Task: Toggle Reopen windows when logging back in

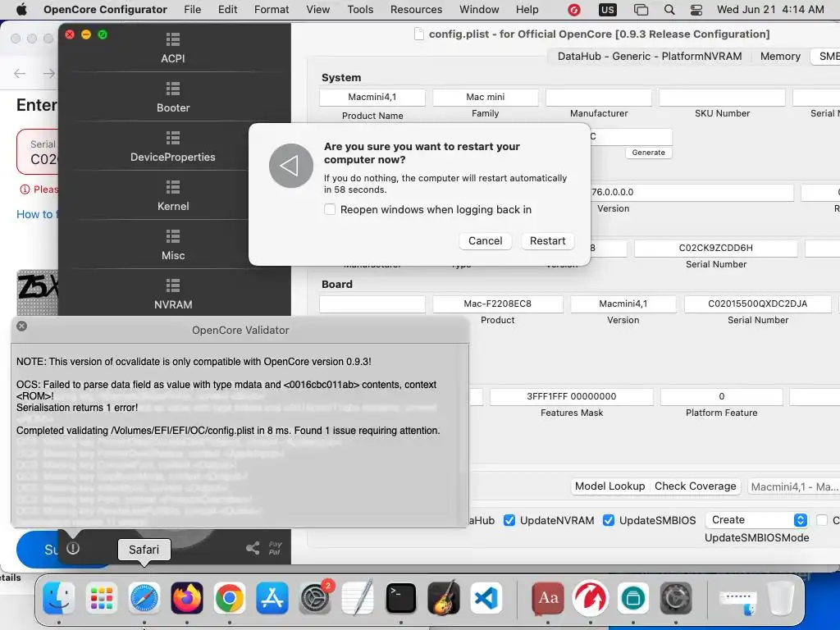Action: point(330,209)
